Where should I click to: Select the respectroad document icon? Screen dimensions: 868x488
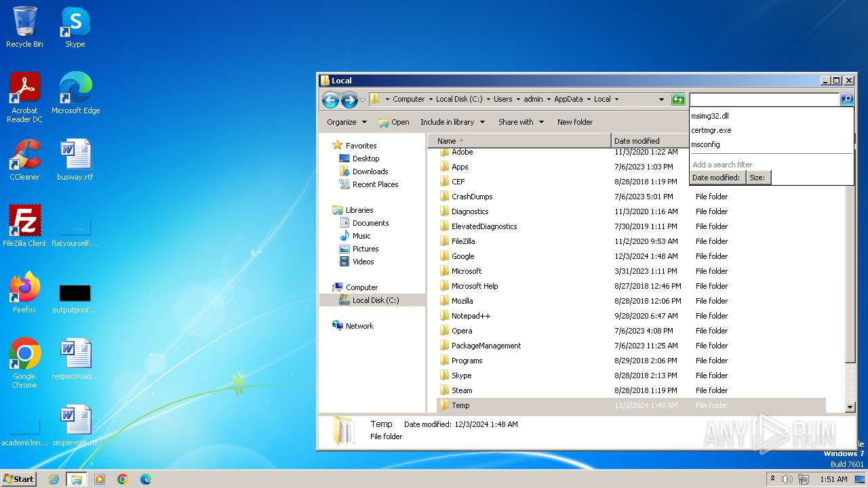point(75,359)
